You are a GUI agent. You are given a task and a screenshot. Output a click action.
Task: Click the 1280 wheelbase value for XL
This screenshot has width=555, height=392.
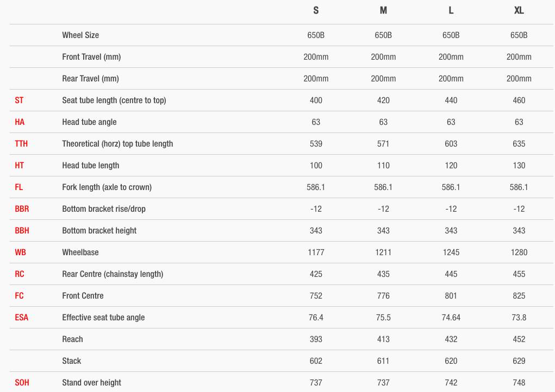(x=519, y=252)
